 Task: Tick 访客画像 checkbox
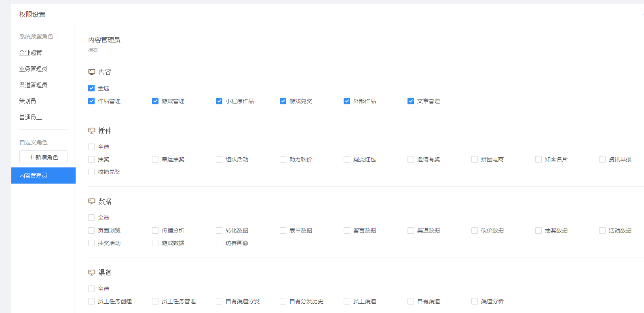point(219,243)
